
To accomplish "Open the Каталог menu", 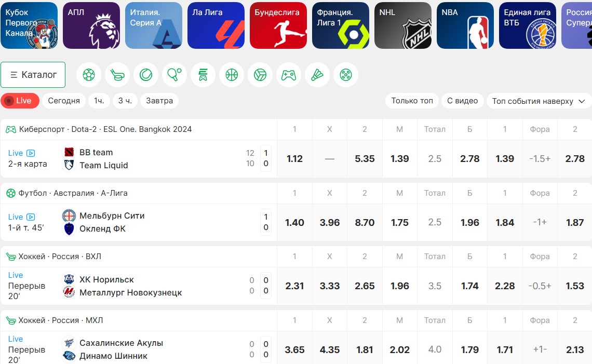I will (33, 75).
